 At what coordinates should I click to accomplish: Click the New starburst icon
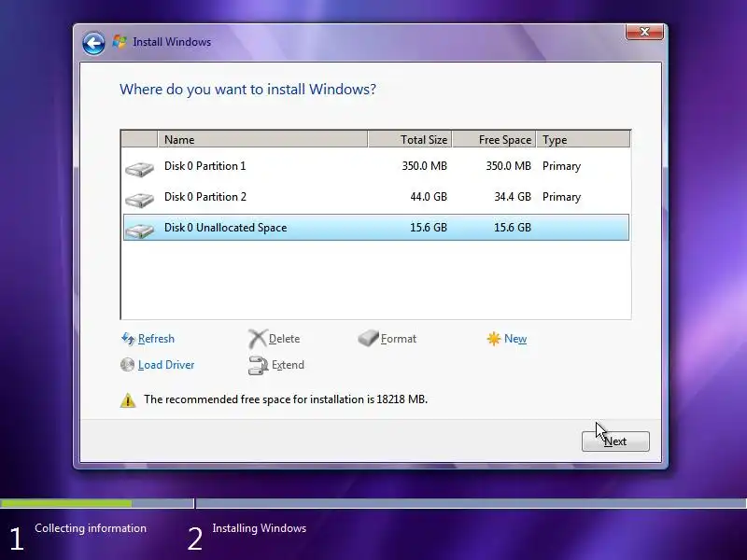click(x=494, y=339)
